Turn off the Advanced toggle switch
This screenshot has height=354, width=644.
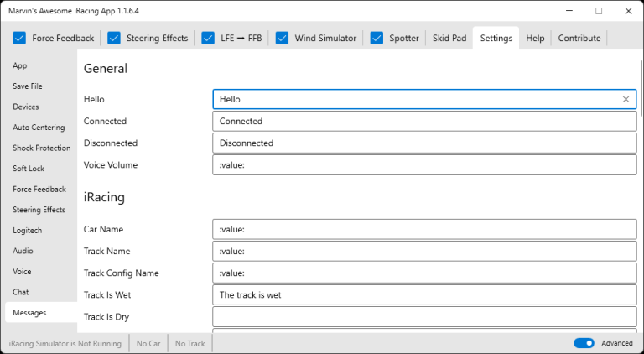click(x=584, y=343)
